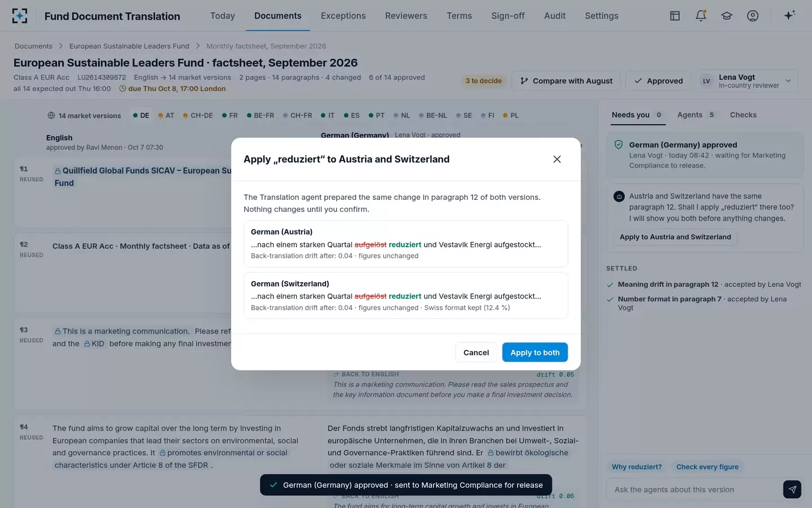
Task: Select the Checks panel tab
Action: (x=743, y=115)
